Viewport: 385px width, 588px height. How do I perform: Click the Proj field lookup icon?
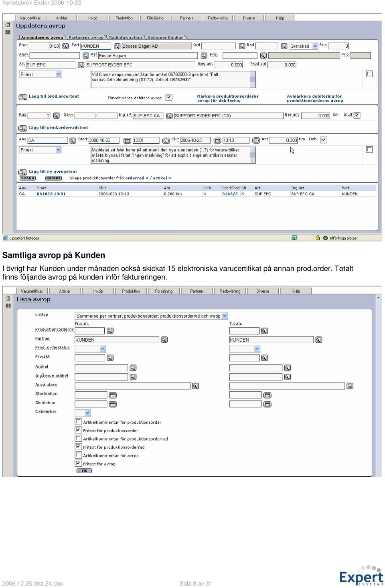coord(263,56)
